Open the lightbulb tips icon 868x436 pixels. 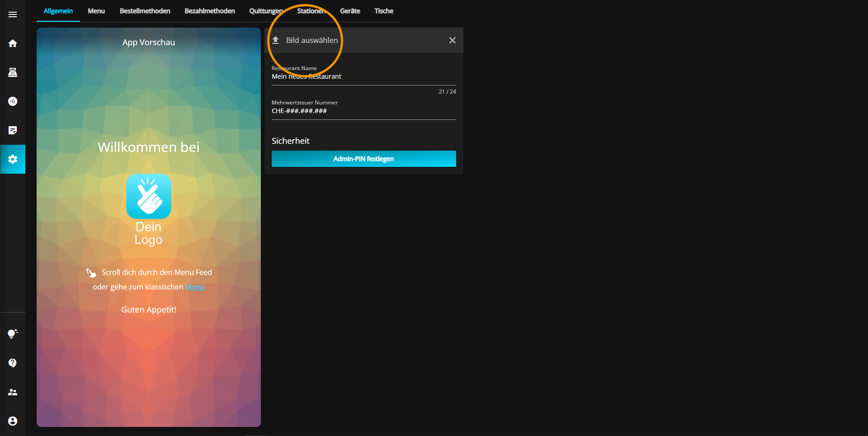click(x=13, y=334)
